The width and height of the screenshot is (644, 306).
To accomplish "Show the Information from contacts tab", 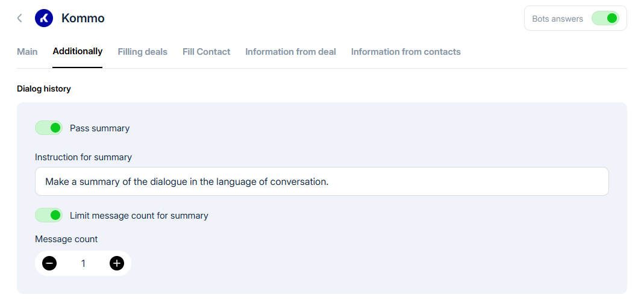I will [x=406, y=52].
